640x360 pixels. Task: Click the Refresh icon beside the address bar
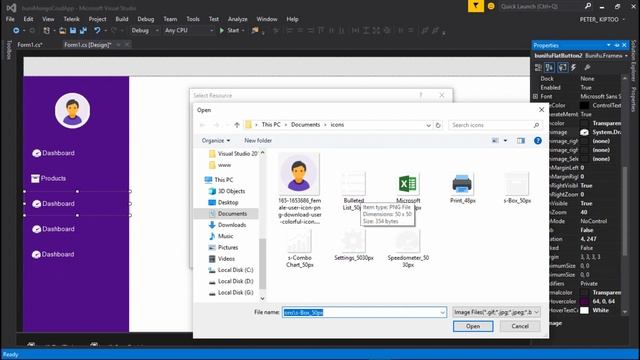point(438,125)
